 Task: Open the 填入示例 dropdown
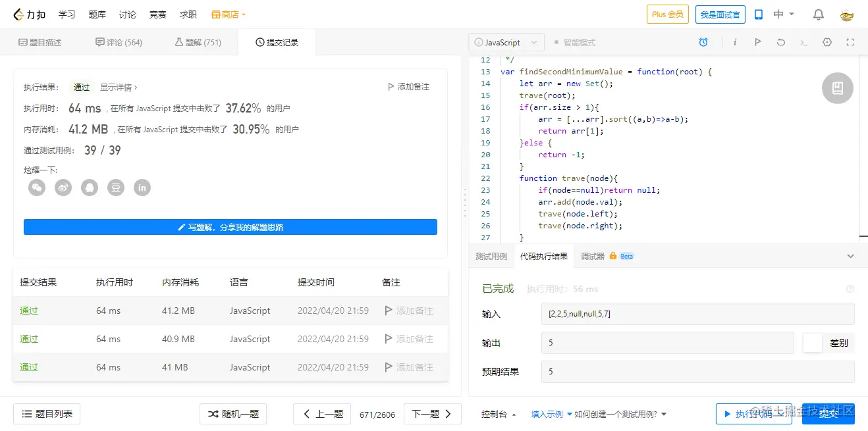pos(552,414)
